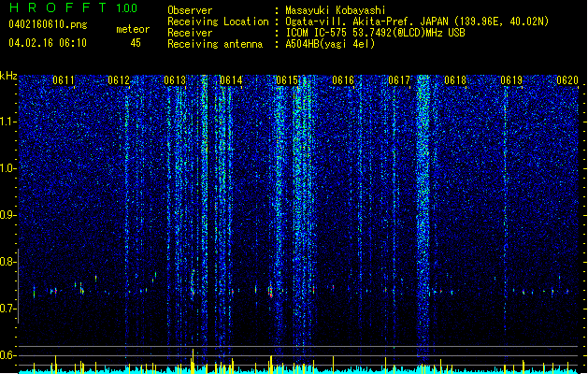
Task: Click the 'Observer' label
Action: (x=190, y=10)
